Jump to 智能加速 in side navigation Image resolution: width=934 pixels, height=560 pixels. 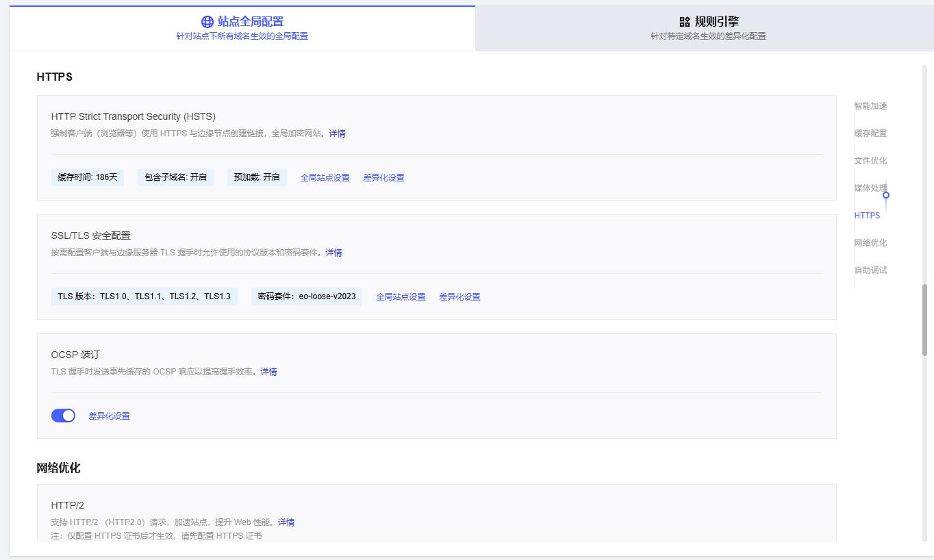coord(870,106)
